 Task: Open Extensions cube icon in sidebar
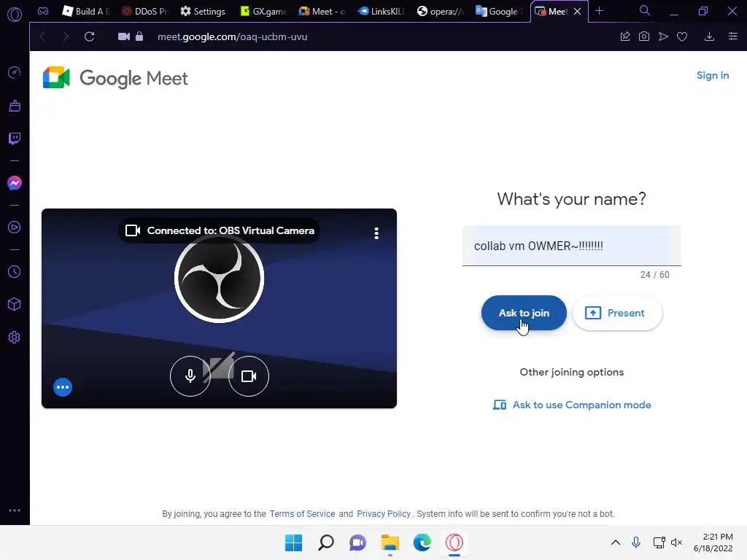[15, 304]
